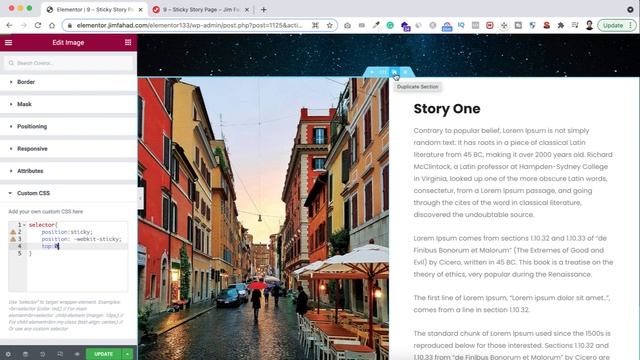
Task: Open the Chrome three-dot menu
Action: pyautogui.click(x=631, y=25)
